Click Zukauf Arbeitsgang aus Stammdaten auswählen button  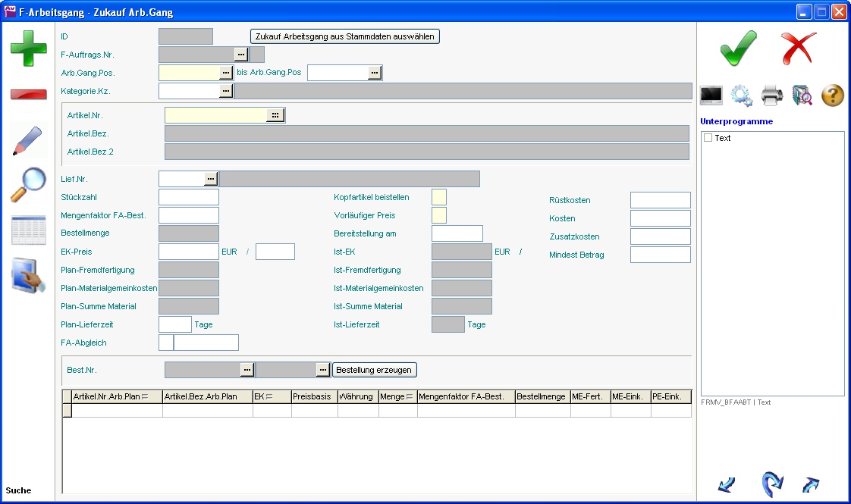(x=345, y=36)
